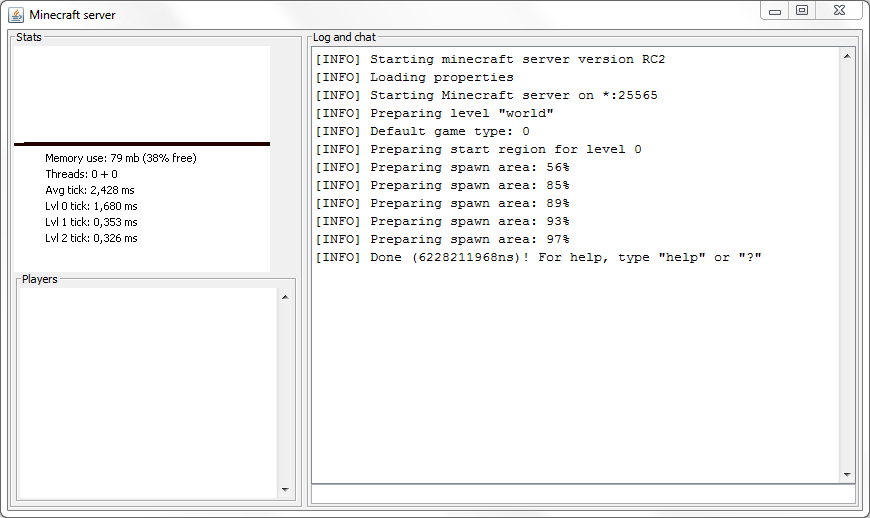Click log line "Preparing spawn area: 85%"
Viewport: 870px width, 518px height.
[442, 185]
